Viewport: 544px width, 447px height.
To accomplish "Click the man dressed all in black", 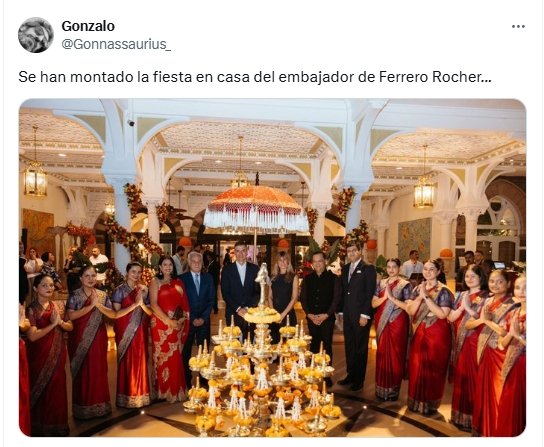I will click(319, 305).
